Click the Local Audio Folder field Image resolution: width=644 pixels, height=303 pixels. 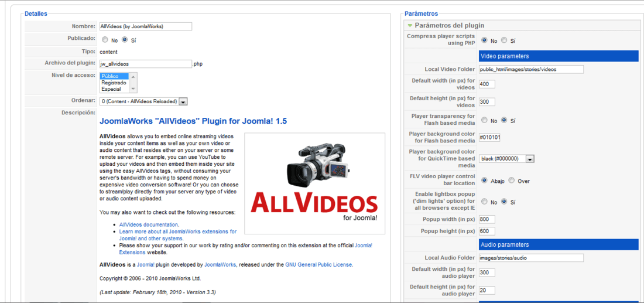(531, 258)
